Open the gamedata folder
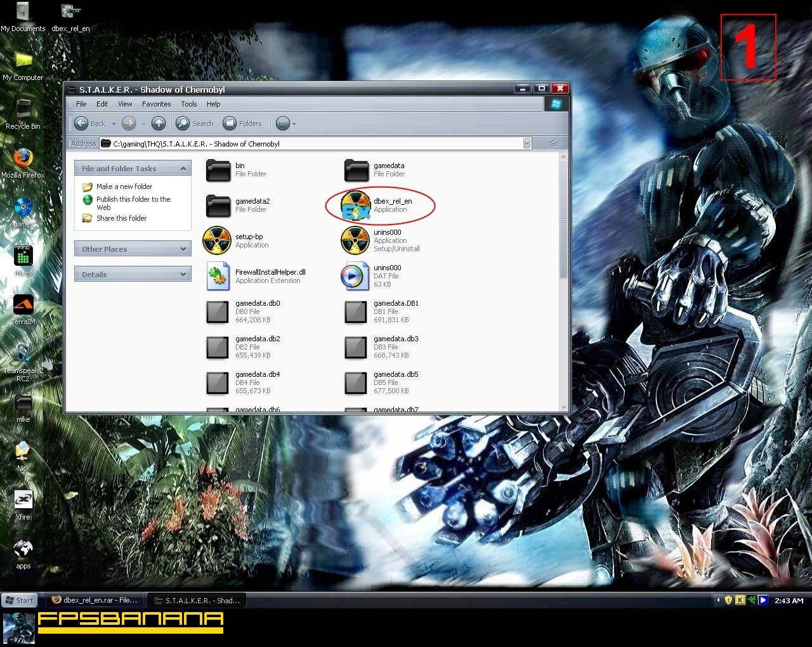Screen dimensions: 812x647 pos(356,170)
